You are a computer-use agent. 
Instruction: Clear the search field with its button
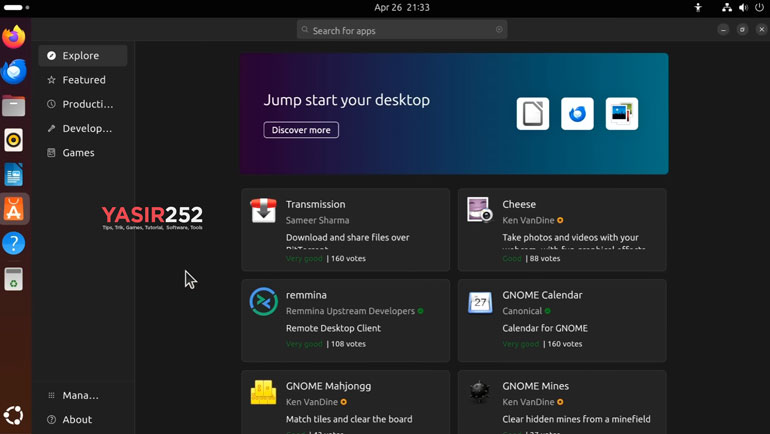coord(499,29)
